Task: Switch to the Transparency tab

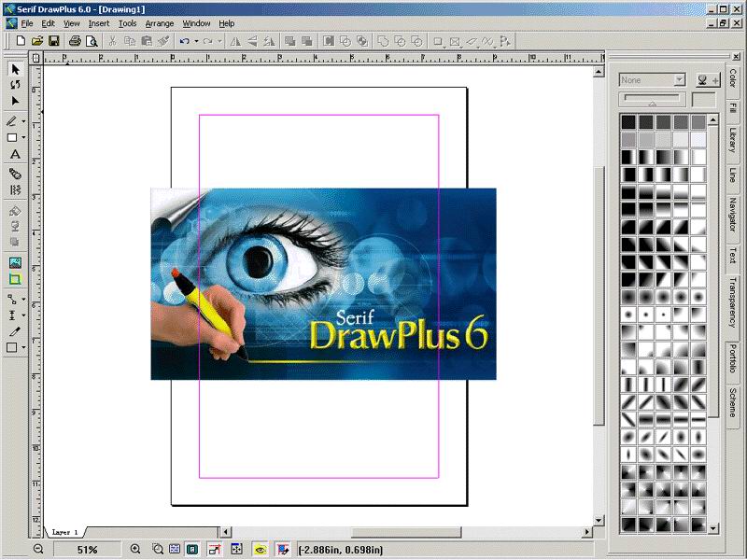Action: (x=733, y=302)
